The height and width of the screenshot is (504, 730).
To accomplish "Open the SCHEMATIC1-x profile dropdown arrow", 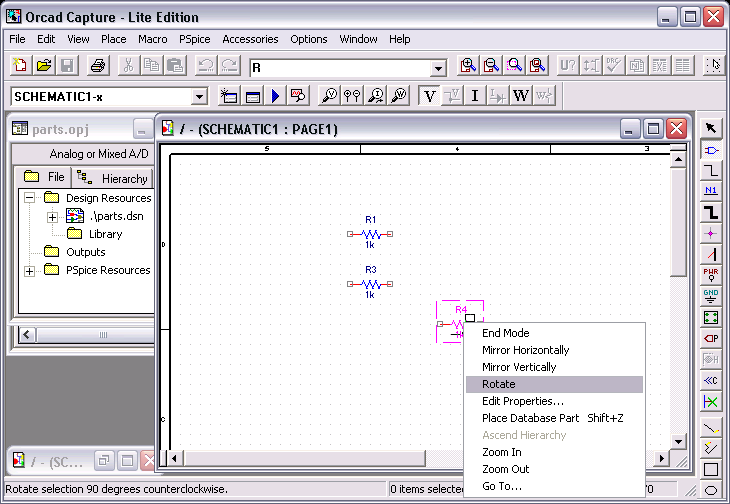I will [x=199, y=97].
